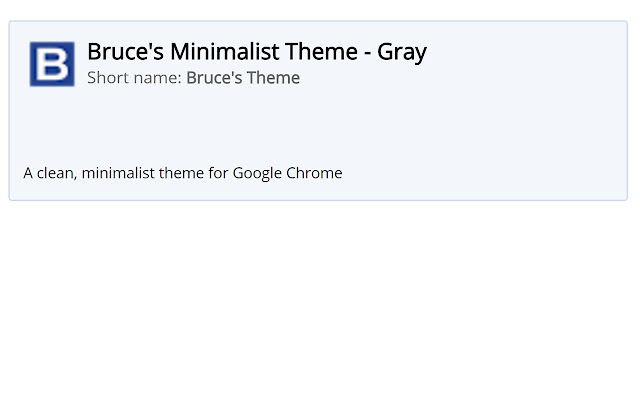Click the blue B theme icon
The width and height of the screenshot is (640, 400).
(x=52, y=64)
